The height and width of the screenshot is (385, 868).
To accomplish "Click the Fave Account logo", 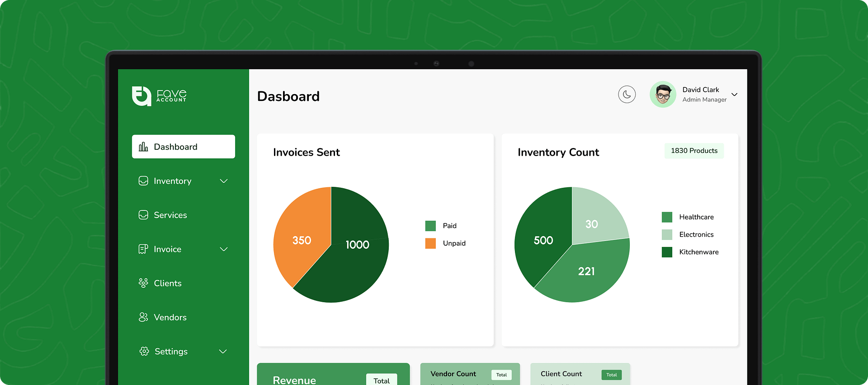I will tap(159, 96).
